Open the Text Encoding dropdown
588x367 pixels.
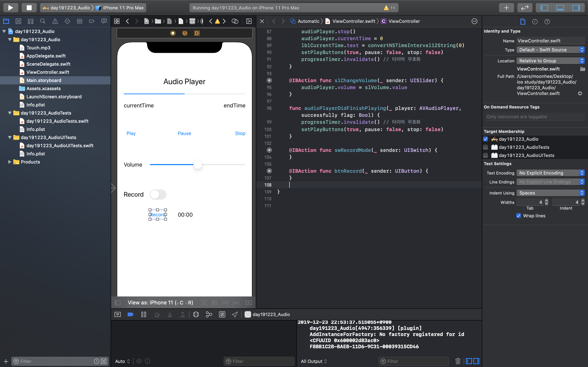pos(550,173)
